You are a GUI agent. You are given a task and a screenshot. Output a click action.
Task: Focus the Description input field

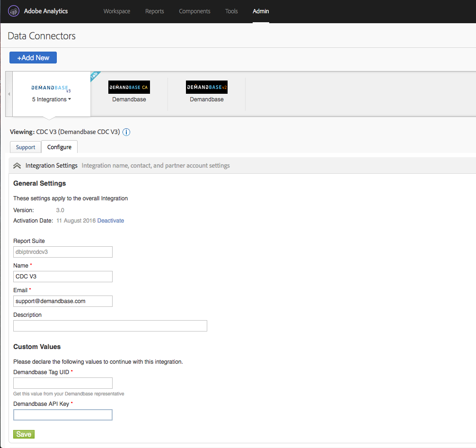pos(110,326)
